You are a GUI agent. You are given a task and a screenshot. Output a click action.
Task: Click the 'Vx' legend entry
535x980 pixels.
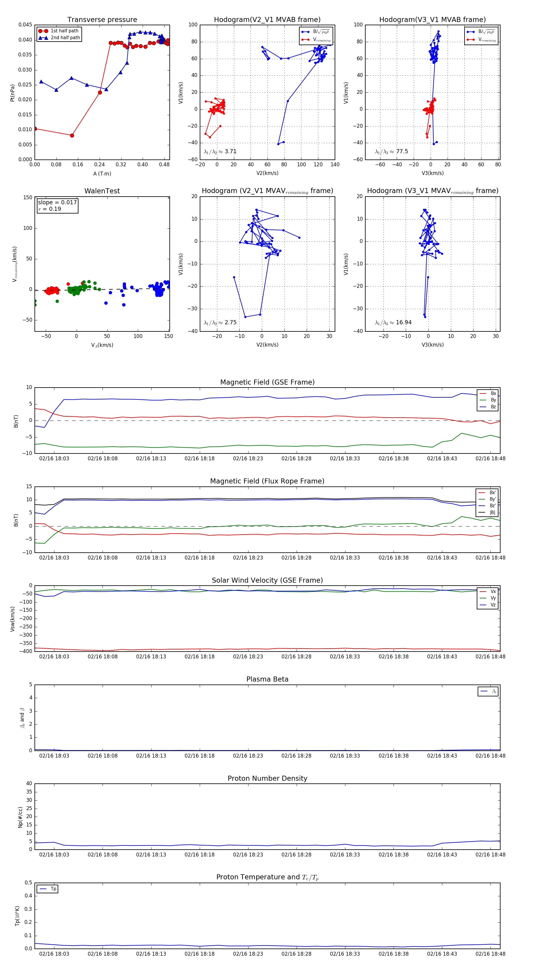point(488,592)
